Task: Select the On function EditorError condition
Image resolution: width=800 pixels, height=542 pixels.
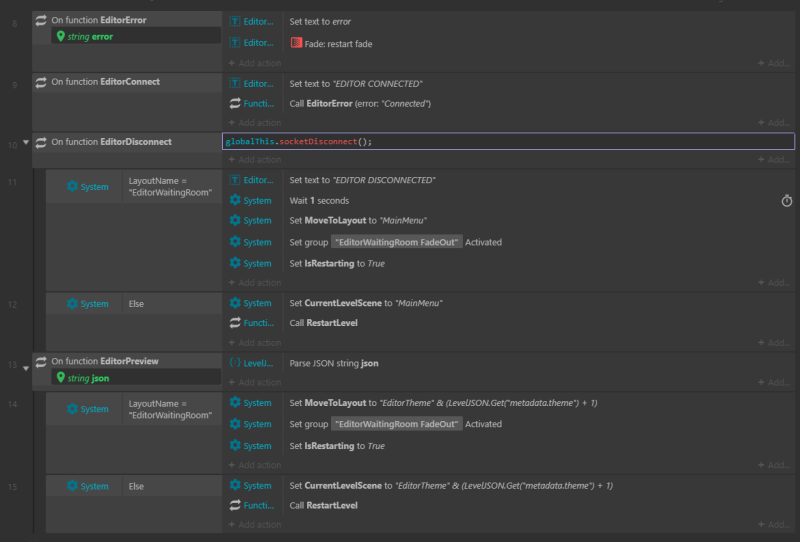Action: pos(99,20)
